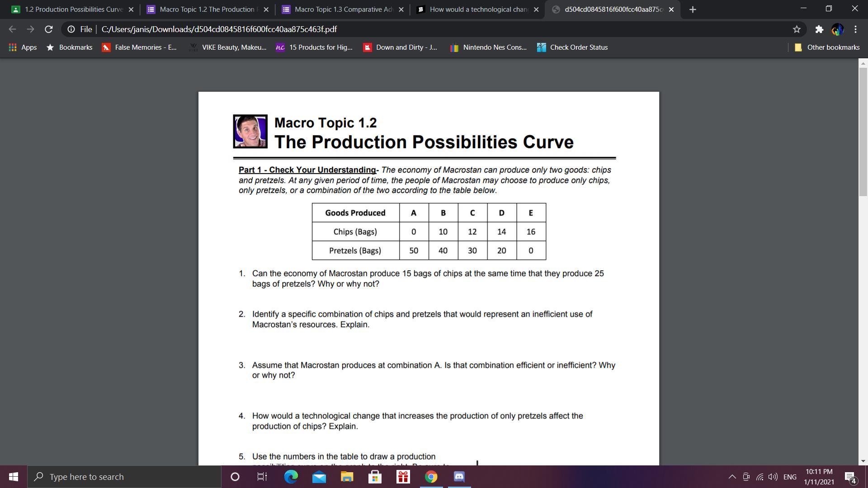Close the 'How would a technological' tab
This screenshot has width=868, height=488.
coord(536,9)
